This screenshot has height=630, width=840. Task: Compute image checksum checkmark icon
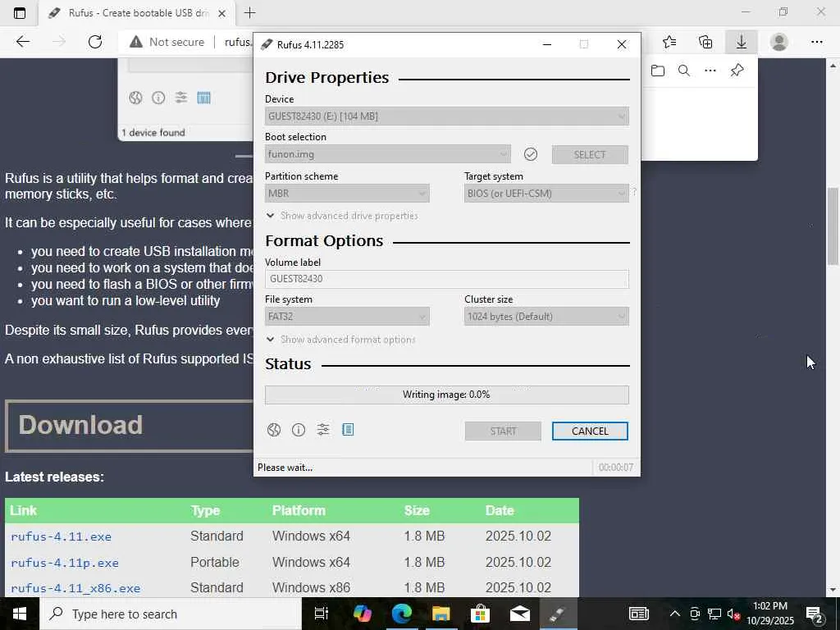[x=531, y=154]
